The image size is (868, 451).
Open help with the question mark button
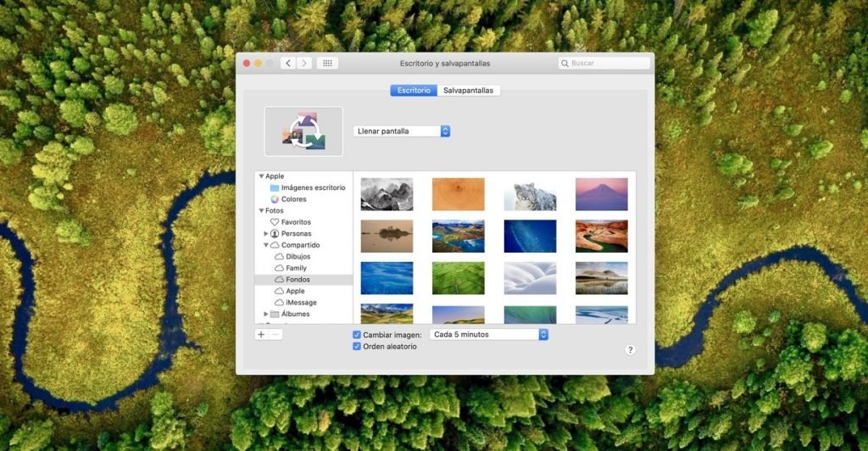(630, 349)
